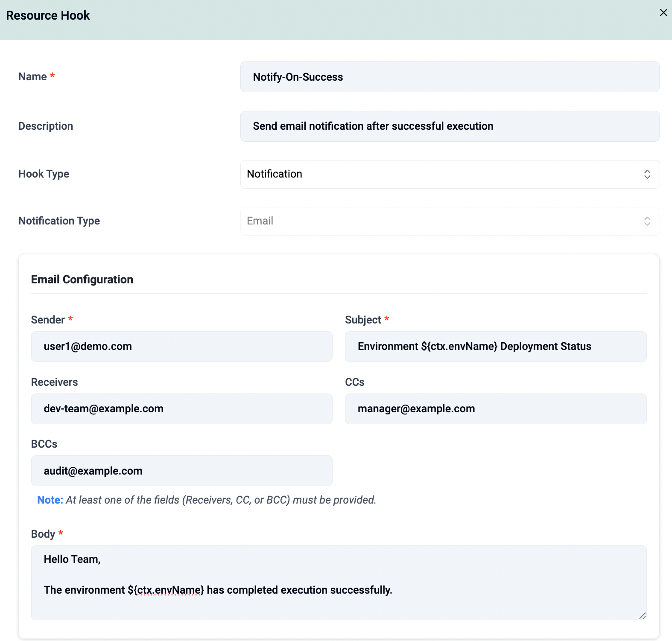Select the Subject input field
The image size is (672, 641).
(495, 347)
